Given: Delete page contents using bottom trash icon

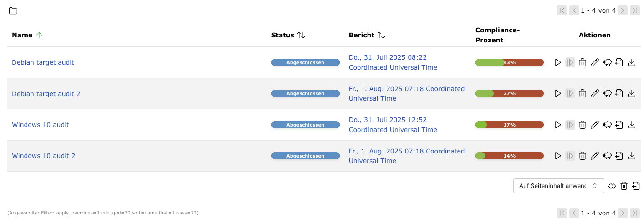Looking at the screenshot, I should coord(624,186).
